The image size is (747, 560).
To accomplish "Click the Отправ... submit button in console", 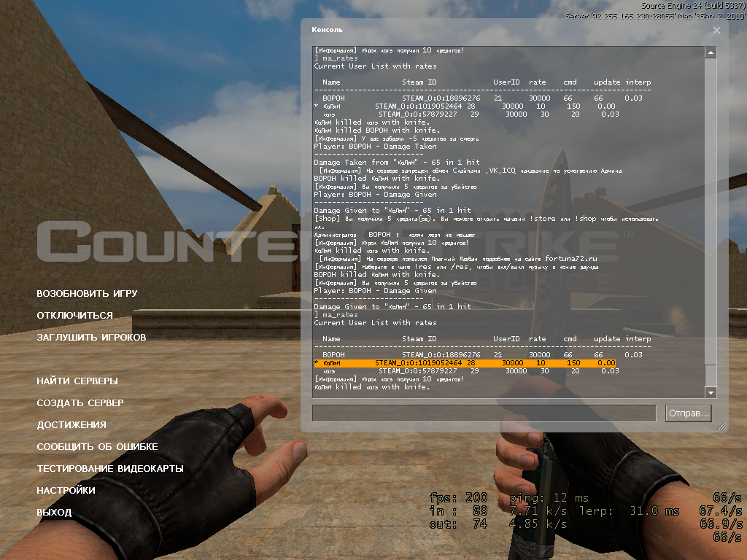I will (689, 413).
